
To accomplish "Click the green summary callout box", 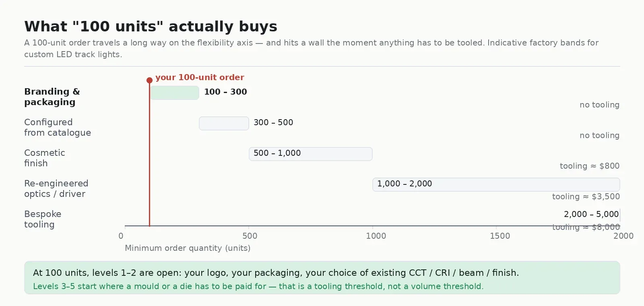I will click(322, 278).
